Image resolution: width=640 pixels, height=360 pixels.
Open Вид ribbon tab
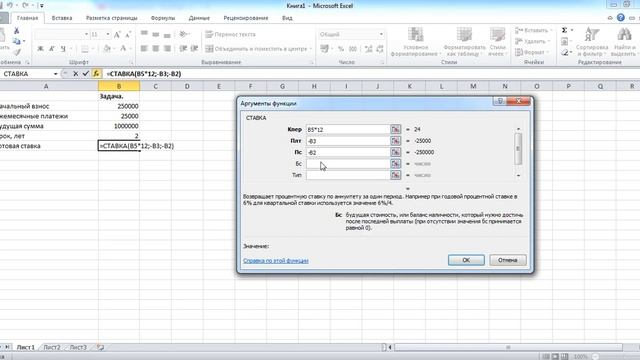[287, 18]
